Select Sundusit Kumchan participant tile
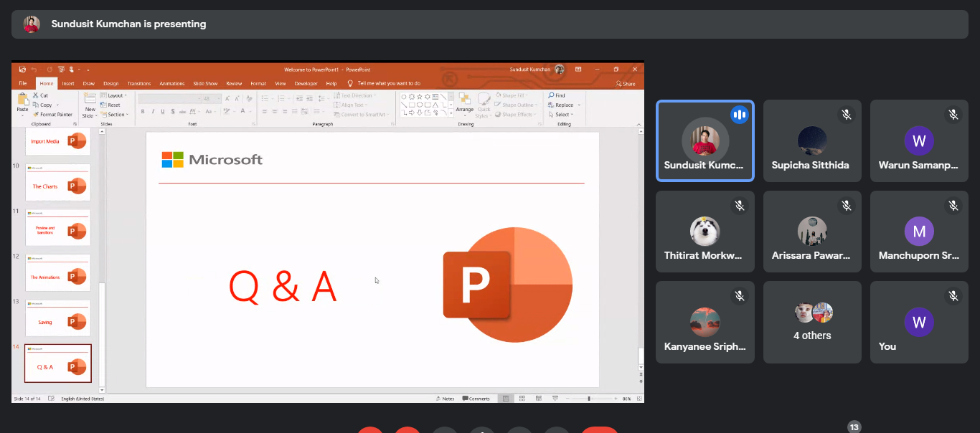The image size is (980, 433). (x=705, y=141)
